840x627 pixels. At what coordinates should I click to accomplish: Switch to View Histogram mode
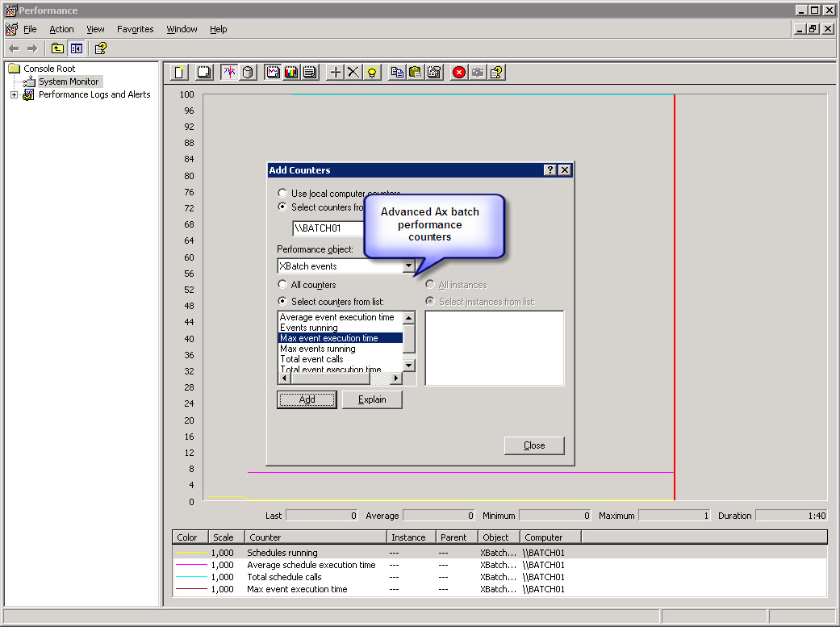pos(290,73)
